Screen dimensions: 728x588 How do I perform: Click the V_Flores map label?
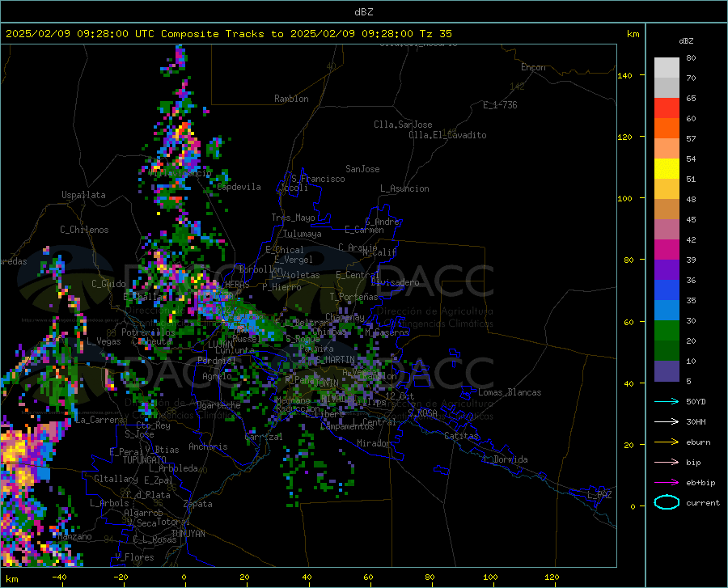click(134, 557)
